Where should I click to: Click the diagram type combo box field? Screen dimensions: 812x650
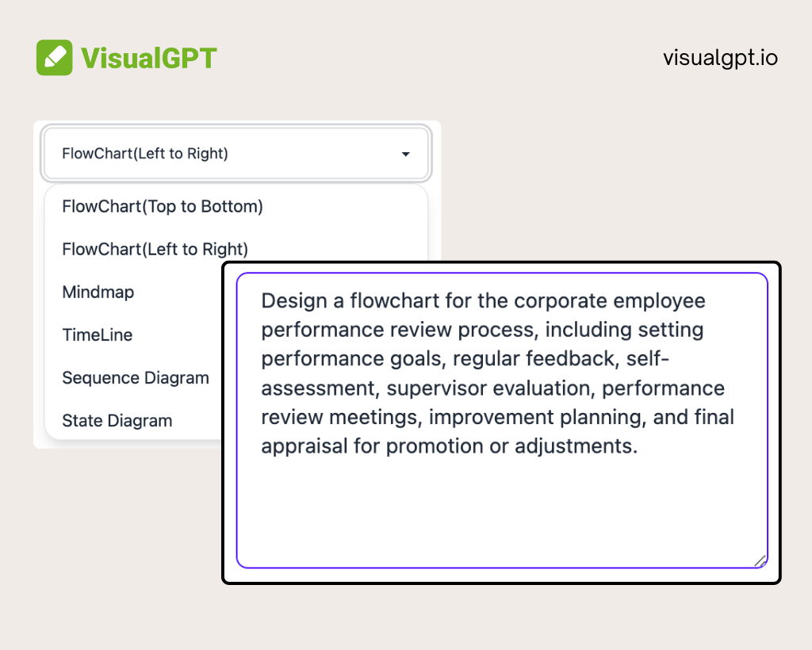tap(236, 154)
